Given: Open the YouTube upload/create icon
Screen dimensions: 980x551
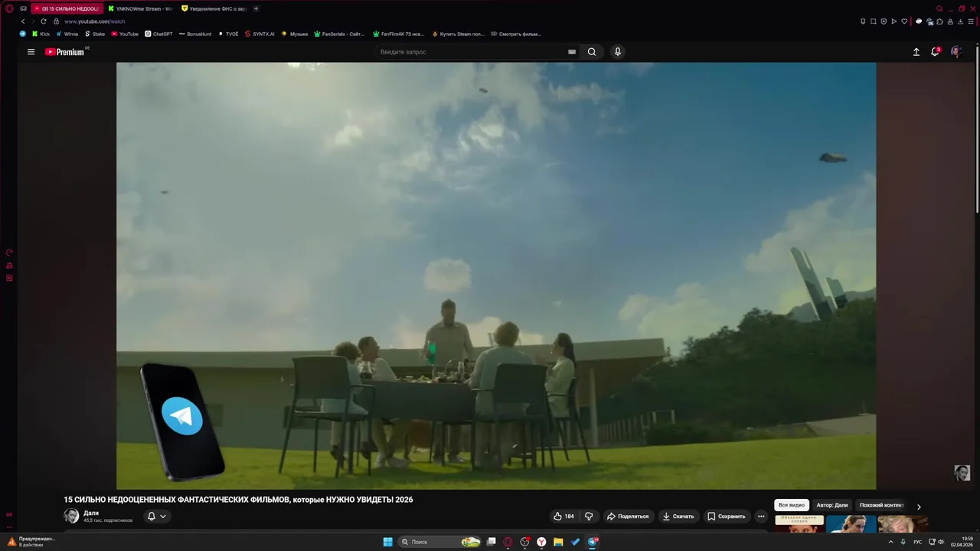Looking at the screenshot, I should 916,52.
